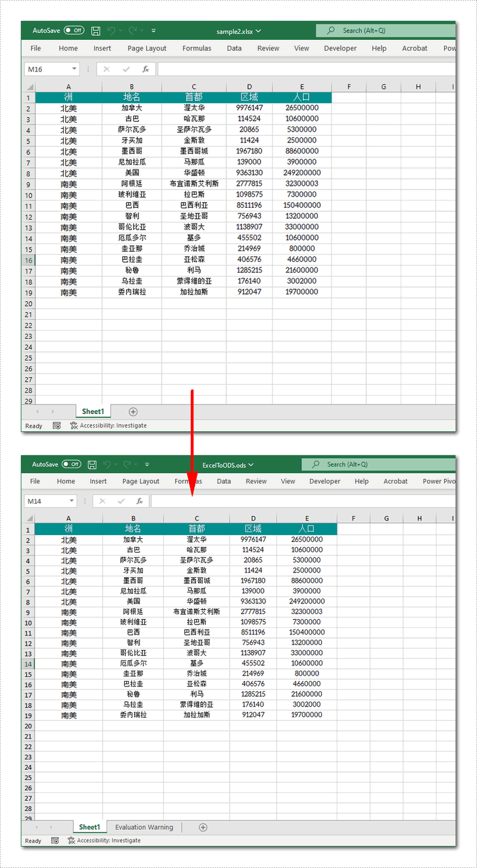The width and height of the screenshot is (477, 868).
Task: Click cell 249200000 in ExcelToODS.ods
Action: pos(306,601)
